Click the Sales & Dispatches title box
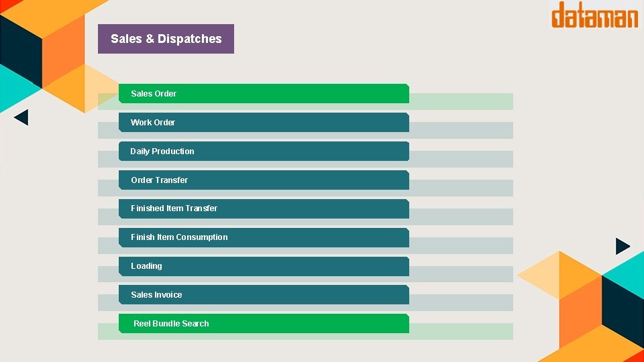The width and height of the screenshot is (644, 362). (x=166, y=39)
